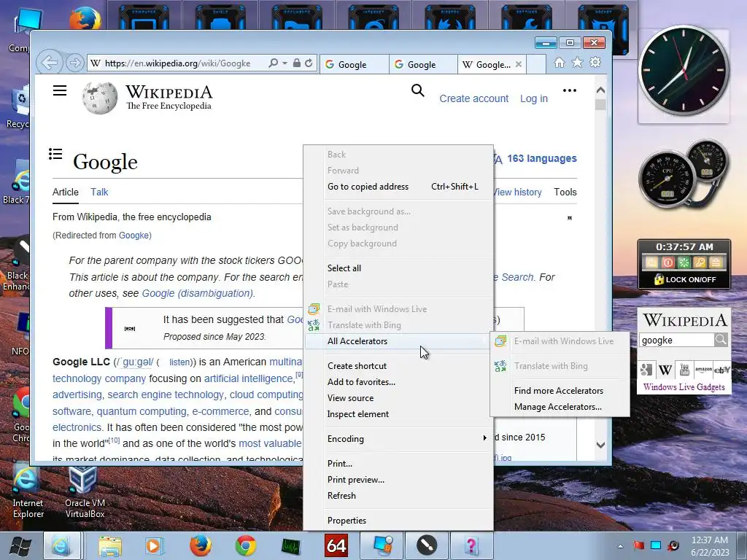Click the key icon in shutdown gadget
The image size is (747, 560).
point(700,262)
